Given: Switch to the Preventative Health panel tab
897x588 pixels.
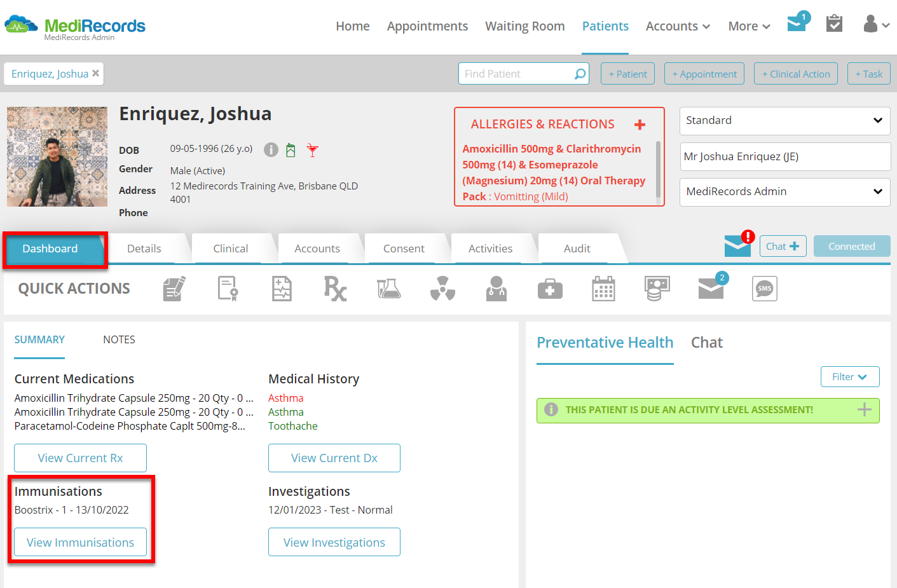Looking at the screenshot, I should tap(605, 343).
